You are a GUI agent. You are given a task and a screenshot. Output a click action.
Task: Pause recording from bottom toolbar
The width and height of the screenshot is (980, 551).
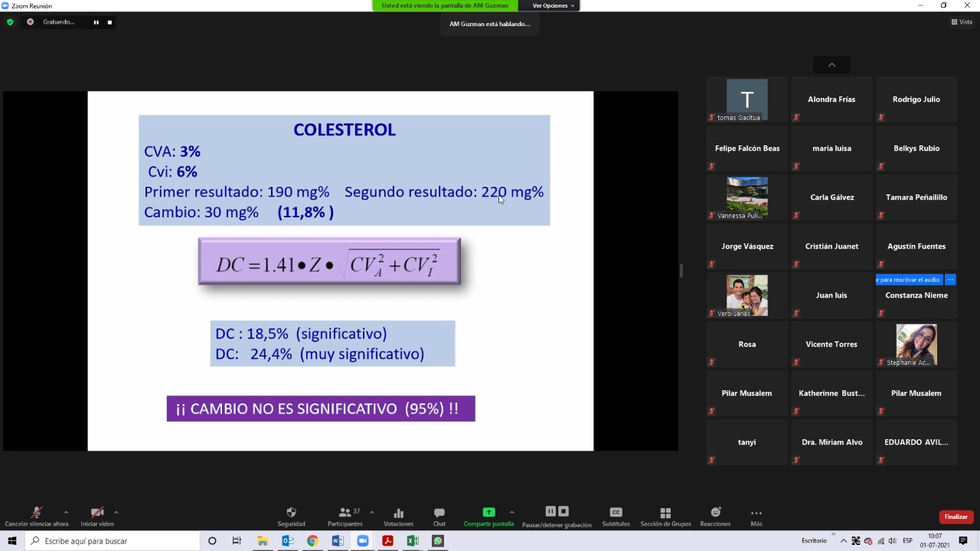550,511
